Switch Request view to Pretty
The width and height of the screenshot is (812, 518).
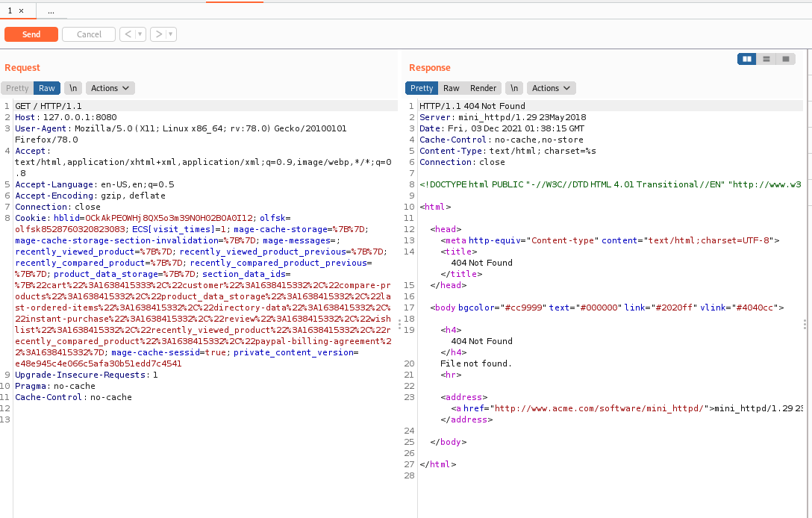click(x=17, y=88)
